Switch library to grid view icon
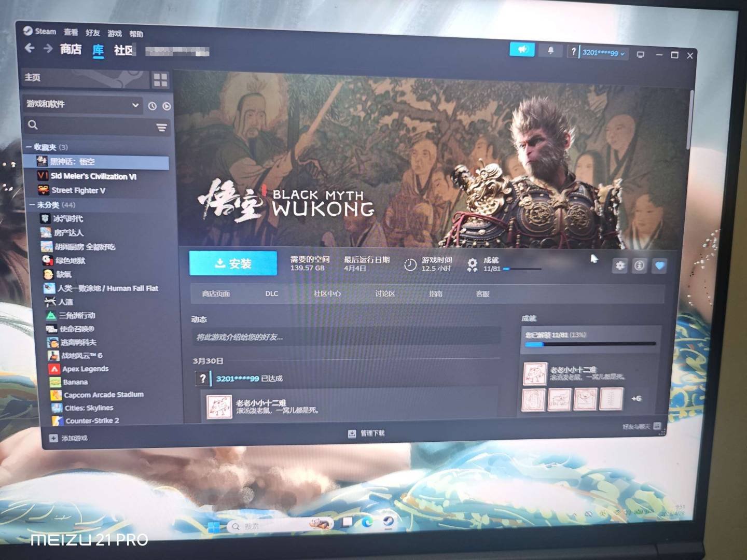 (x=160, y=80)
